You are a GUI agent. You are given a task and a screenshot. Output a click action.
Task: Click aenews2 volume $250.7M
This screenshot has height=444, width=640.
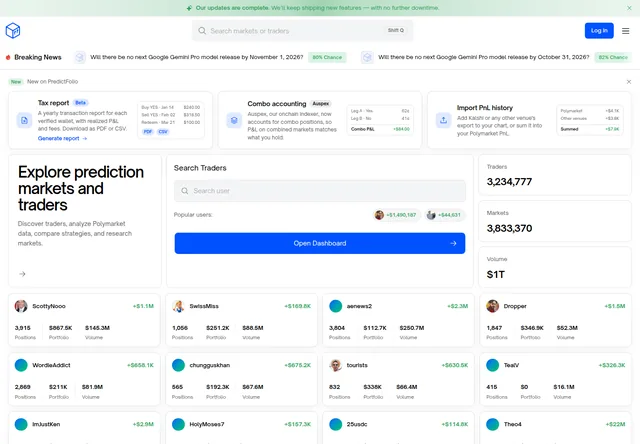(411, 328)
